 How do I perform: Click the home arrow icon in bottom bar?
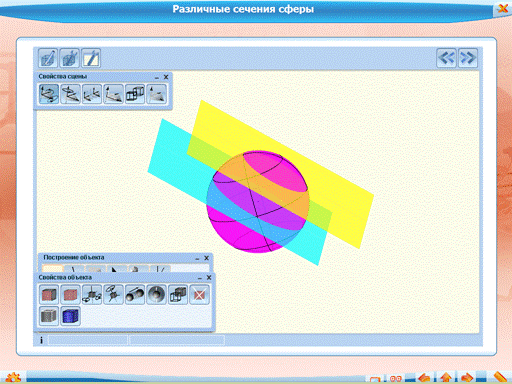click(446, 378)
